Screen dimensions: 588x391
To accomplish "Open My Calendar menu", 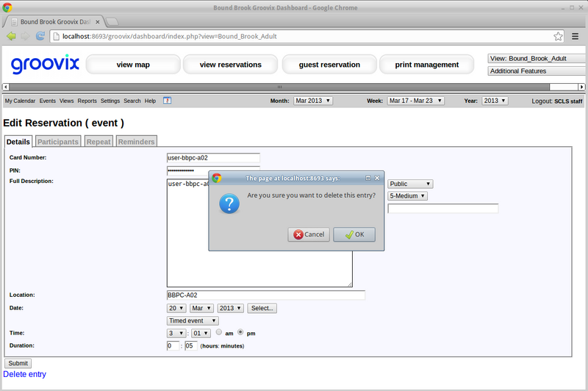I will click(20, 101).
